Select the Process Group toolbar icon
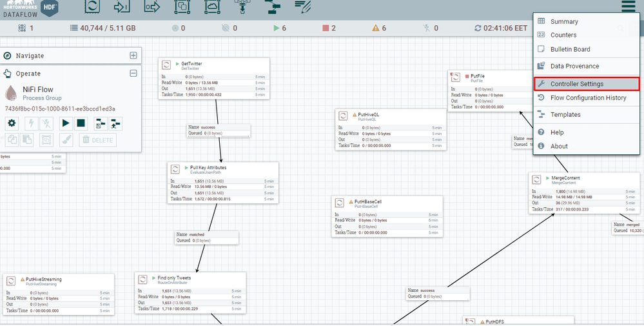Screen dimensions: 644x326 pyautogui.click(x=182, y=7)
